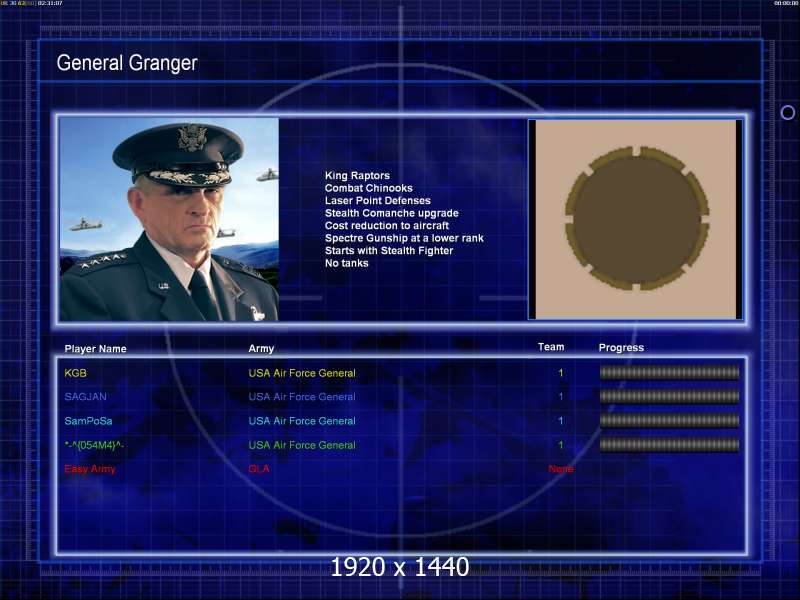
Task: Click SamPoSa's team number 1
Action: 561,421
